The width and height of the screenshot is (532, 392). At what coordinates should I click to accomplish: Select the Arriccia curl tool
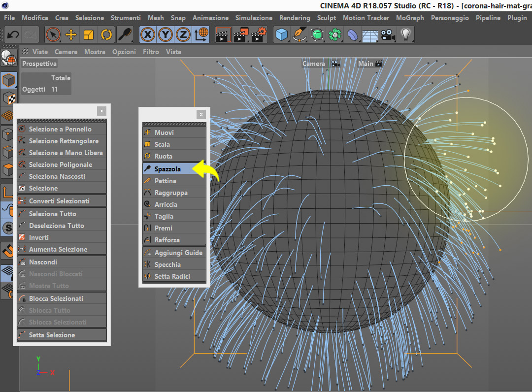click(174, 204)
